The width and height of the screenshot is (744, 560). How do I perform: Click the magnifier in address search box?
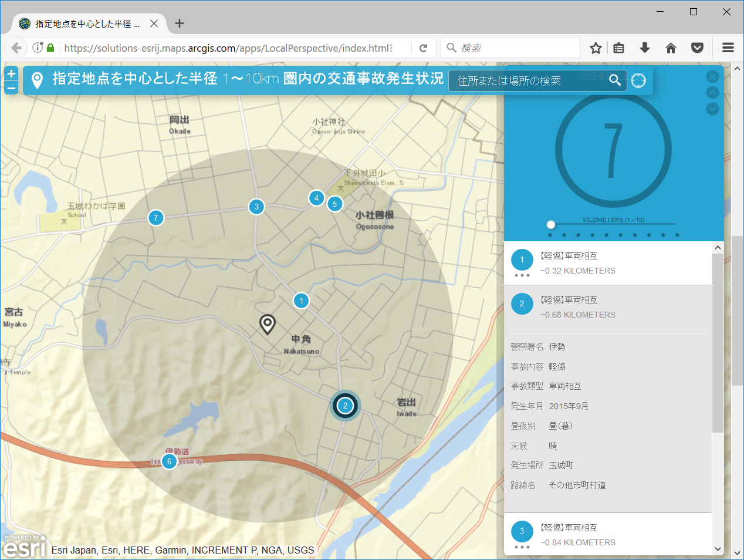(x=614, y=80)
